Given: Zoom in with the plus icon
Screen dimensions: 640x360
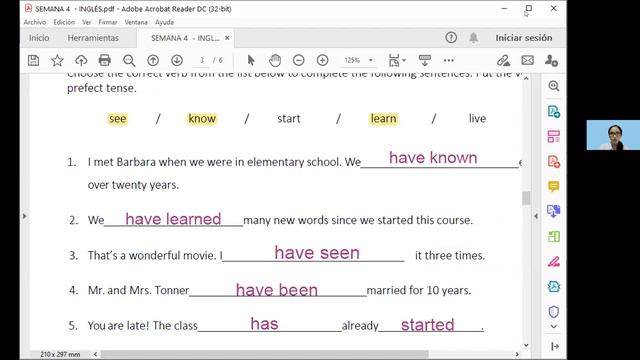Looking at the screenshot, I should click(322, 60).
